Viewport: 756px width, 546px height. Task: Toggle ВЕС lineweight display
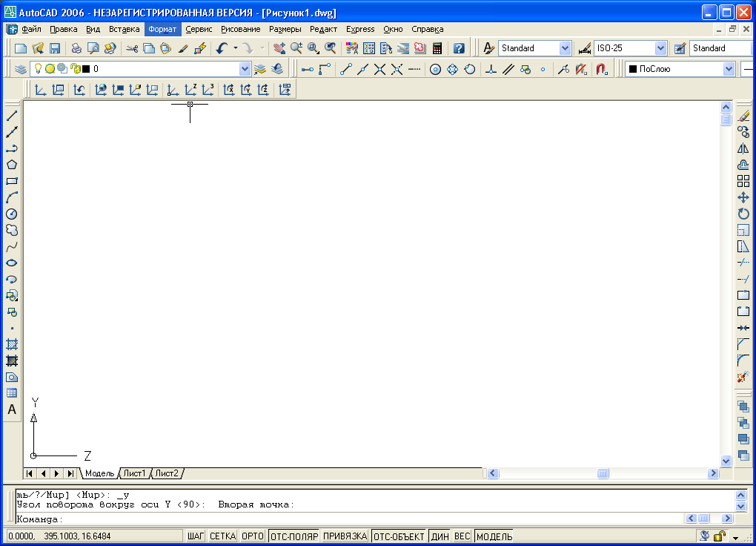pos(462,536)
